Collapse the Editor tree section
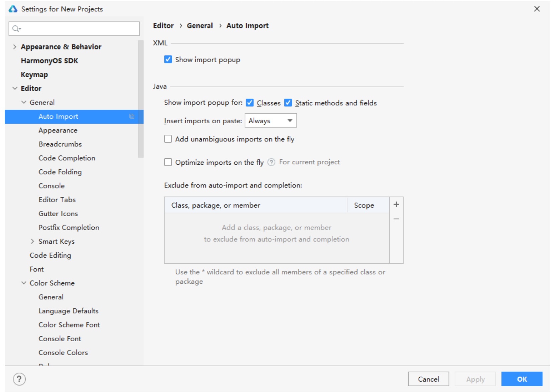 coord(15,89)
